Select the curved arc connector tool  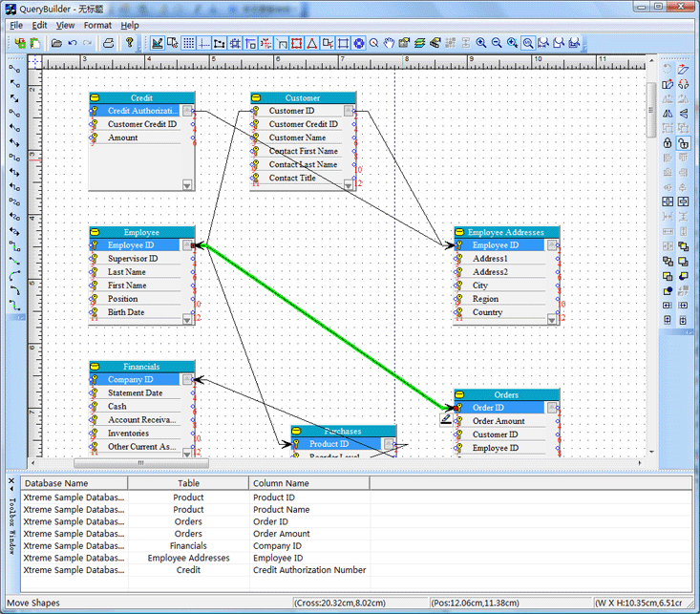pyautogui.click(x=14, y=275)
